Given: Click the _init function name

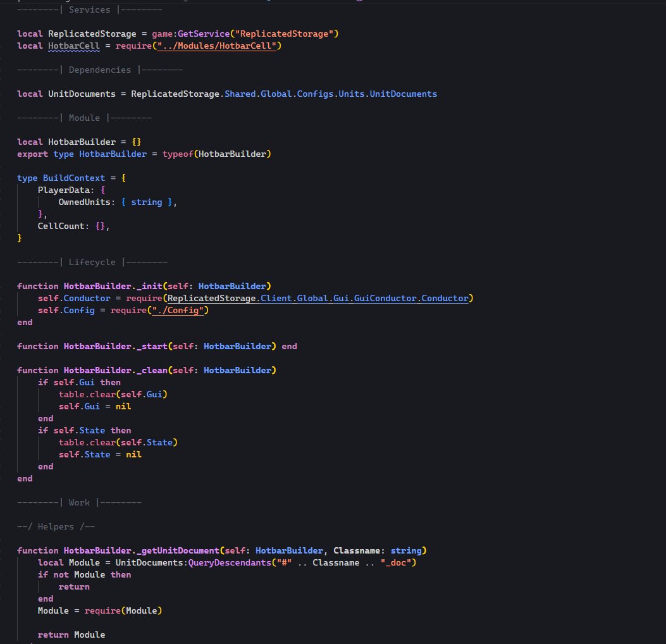Looking at the screenshot, I should pyautogui.click(x=149, y=287).
